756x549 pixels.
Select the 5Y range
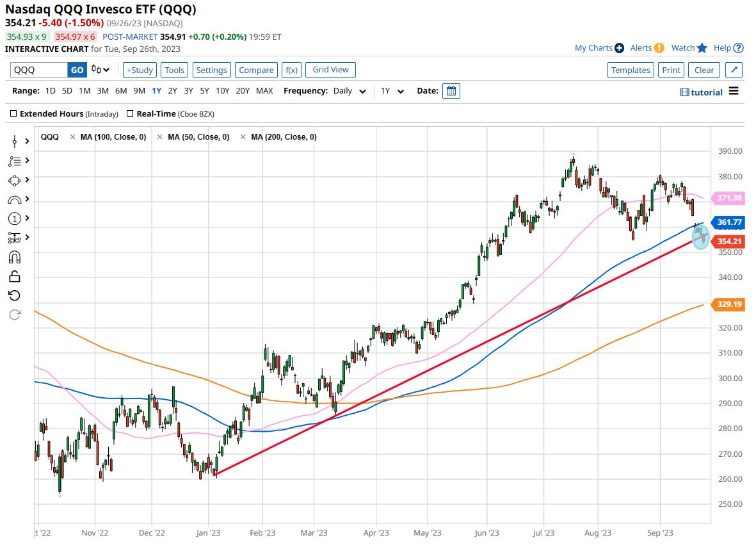click(x=204, y=91)
